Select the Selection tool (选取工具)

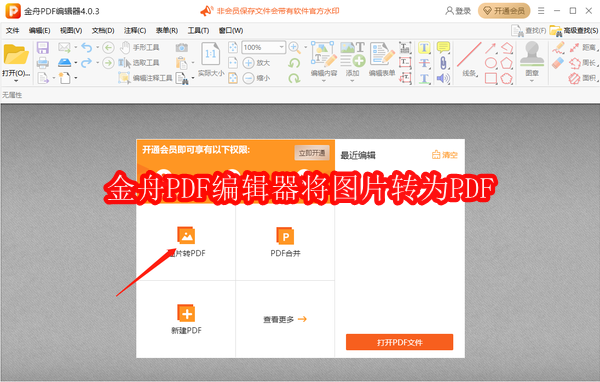click(x=139, y=62)
